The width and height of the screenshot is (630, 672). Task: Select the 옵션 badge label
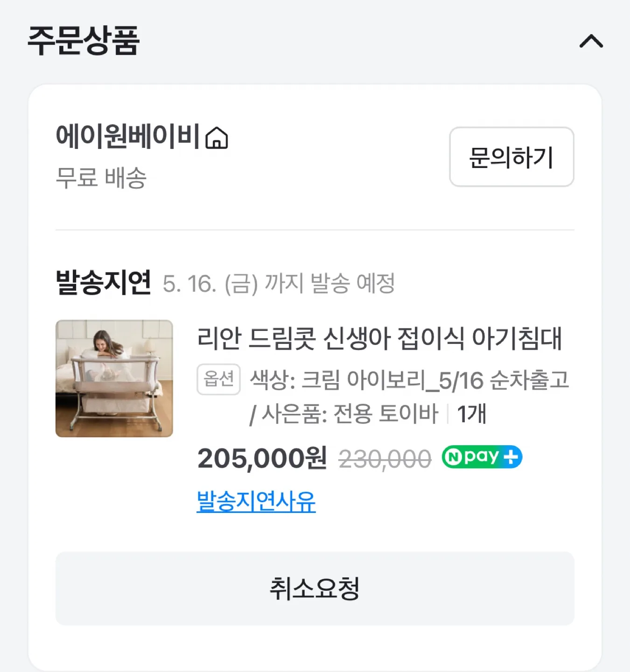(219, 379)
